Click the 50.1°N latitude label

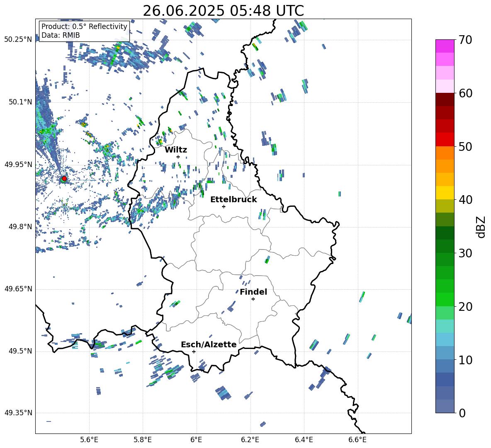(20, 102)
